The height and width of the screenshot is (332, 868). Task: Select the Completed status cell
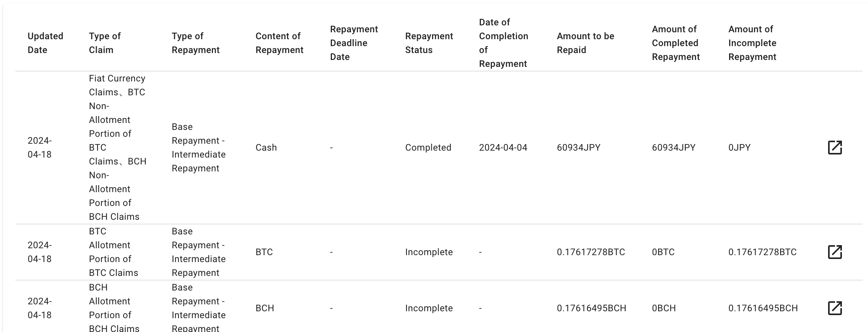coord(428,148)
